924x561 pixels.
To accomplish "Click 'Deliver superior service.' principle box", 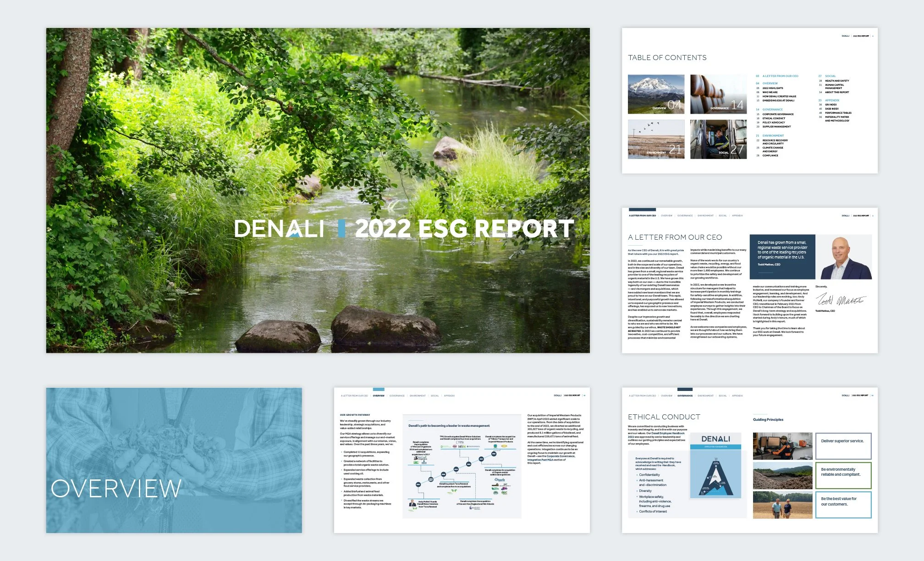I will coord(843,446).
